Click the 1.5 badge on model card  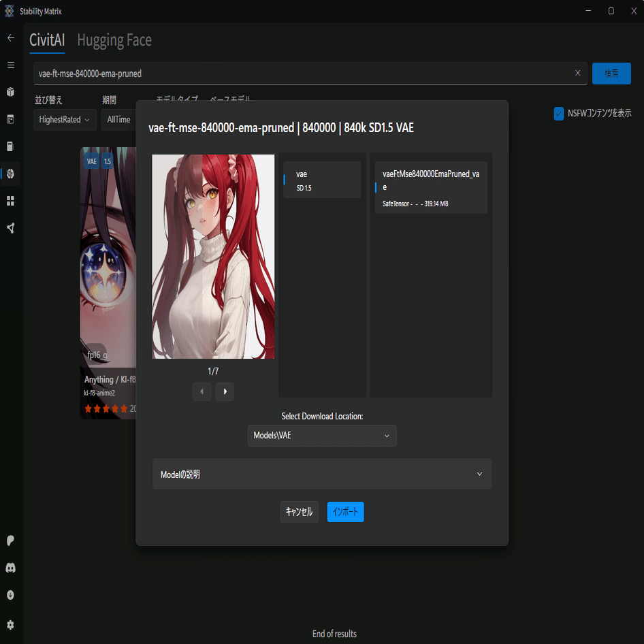coord(107,161)
